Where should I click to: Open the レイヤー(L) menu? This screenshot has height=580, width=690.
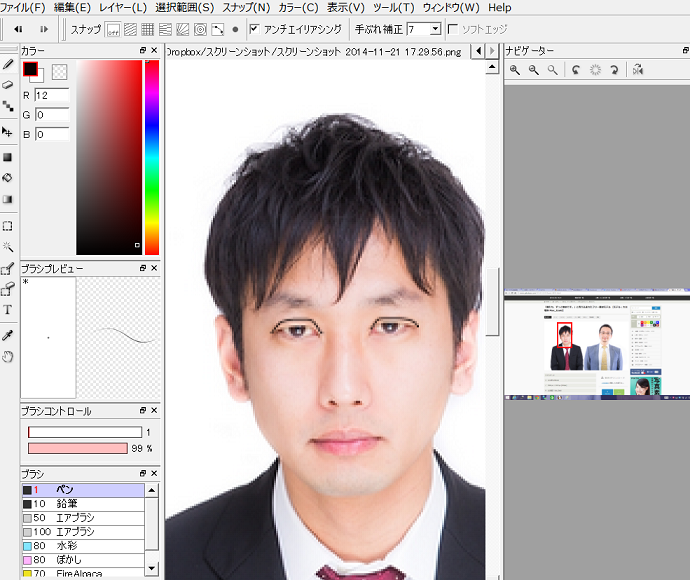[123, 7]
